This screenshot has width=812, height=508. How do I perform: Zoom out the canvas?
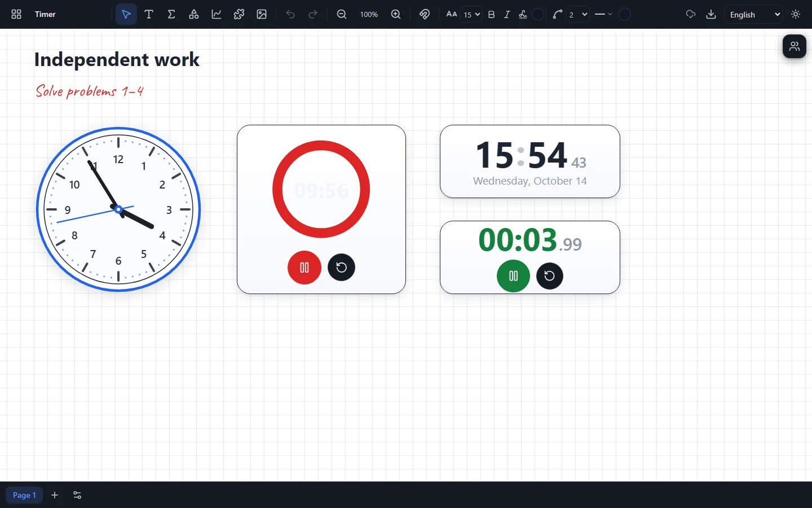point(342,14)
